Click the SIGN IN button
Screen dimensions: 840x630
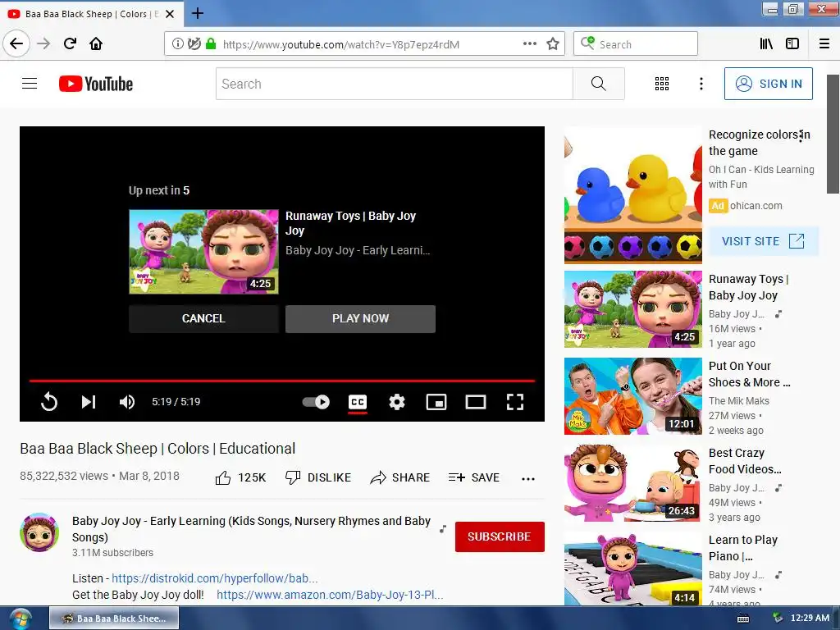[768, 84]
